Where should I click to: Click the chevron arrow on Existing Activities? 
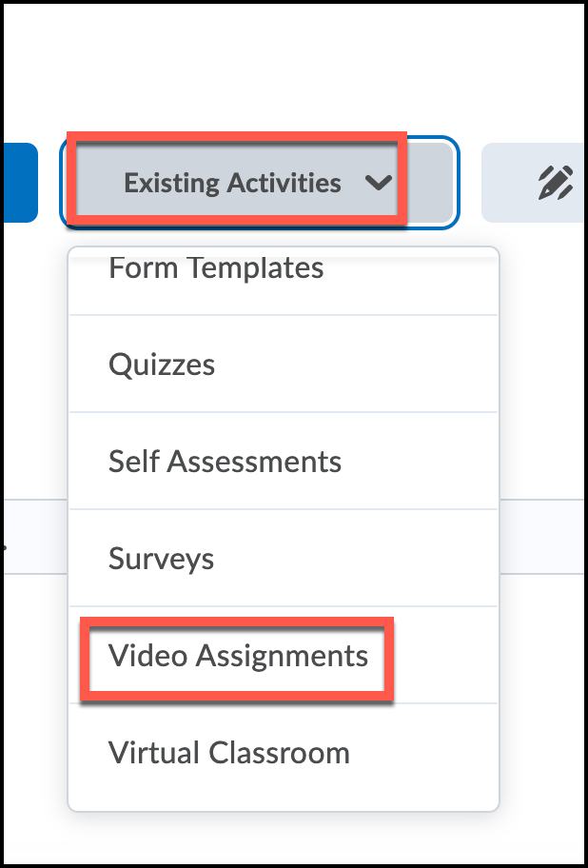tap(379, 183)
